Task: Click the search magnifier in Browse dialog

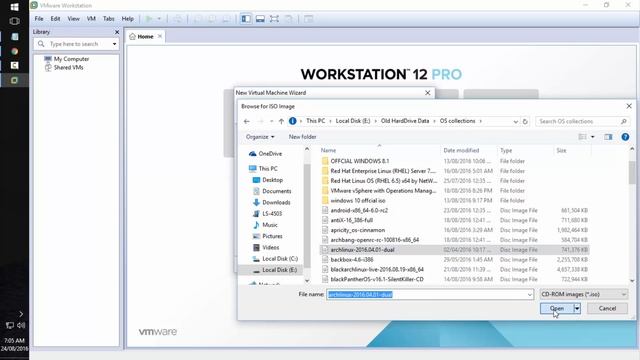Action: click(623, 121)
